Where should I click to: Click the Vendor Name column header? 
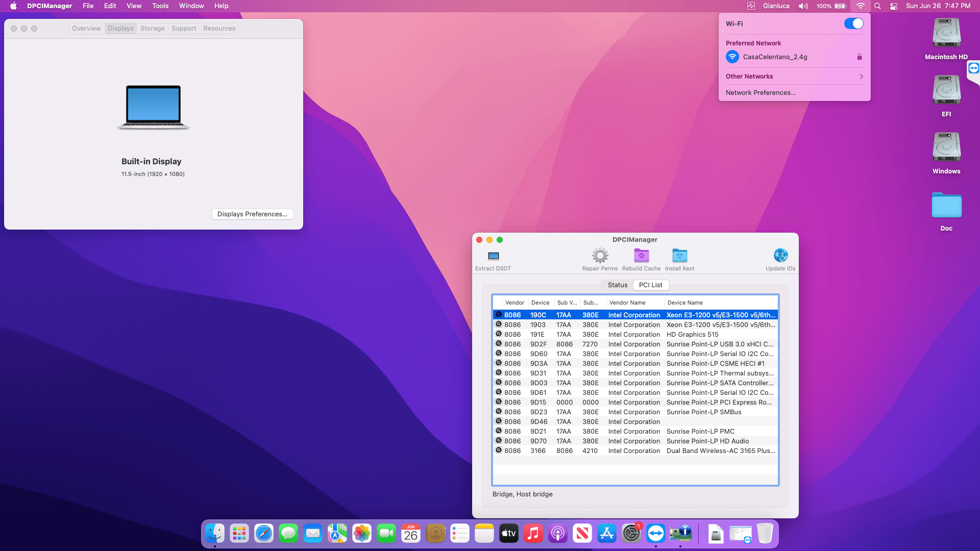(x=635, y=303)
